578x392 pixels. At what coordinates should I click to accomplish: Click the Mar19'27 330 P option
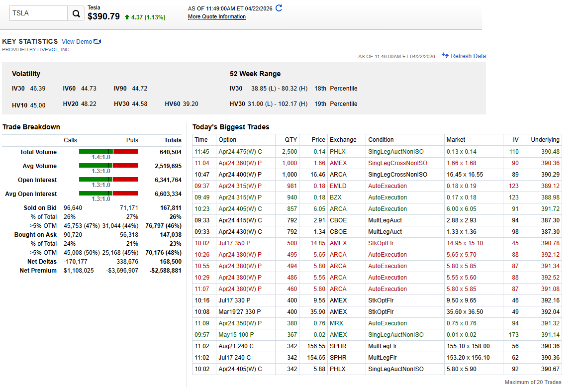coord(240,311)
